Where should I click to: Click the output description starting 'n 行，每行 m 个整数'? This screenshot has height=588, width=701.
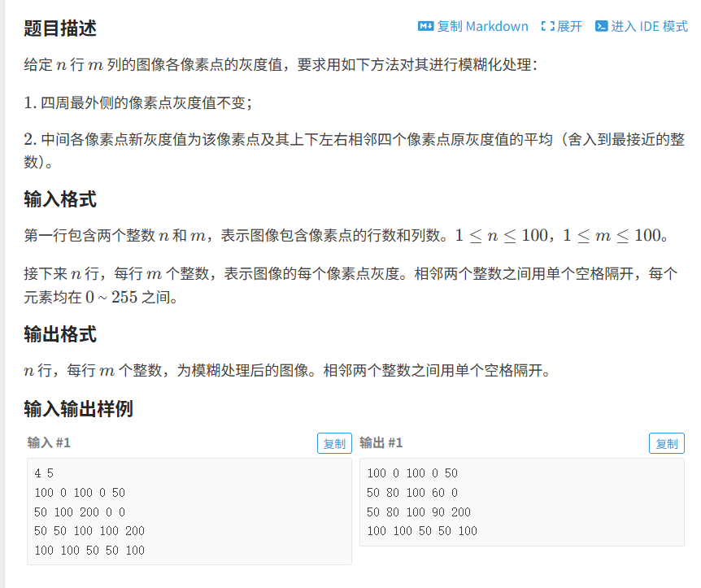287,371
